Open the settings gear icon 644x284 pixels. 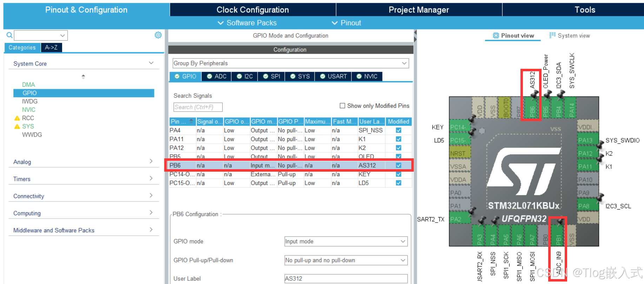pos(158,35)
